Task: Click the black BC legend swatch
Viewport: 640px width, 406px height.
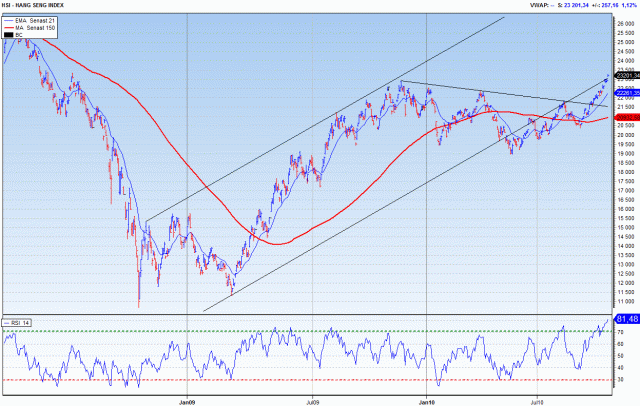Action: (9, 35)
